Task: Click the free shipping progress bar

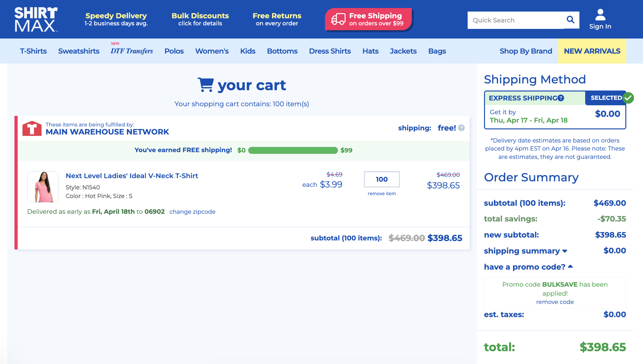Action: click(x=293, y=150)
